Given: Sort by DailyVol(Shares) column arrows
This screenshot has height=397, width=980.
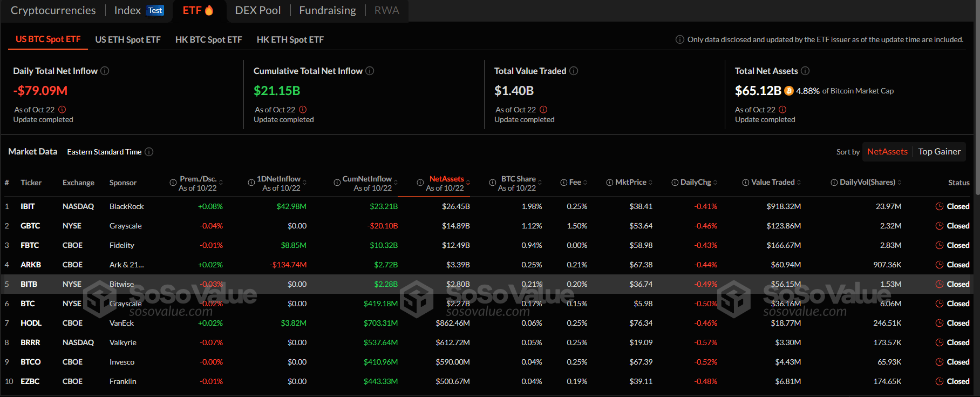Looking at the screenshot, I should 899,182.
